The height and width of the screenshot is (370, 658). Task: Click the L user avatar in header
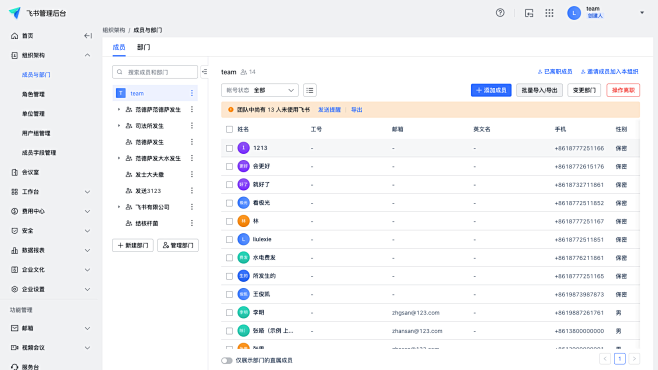tap(574, 13)
